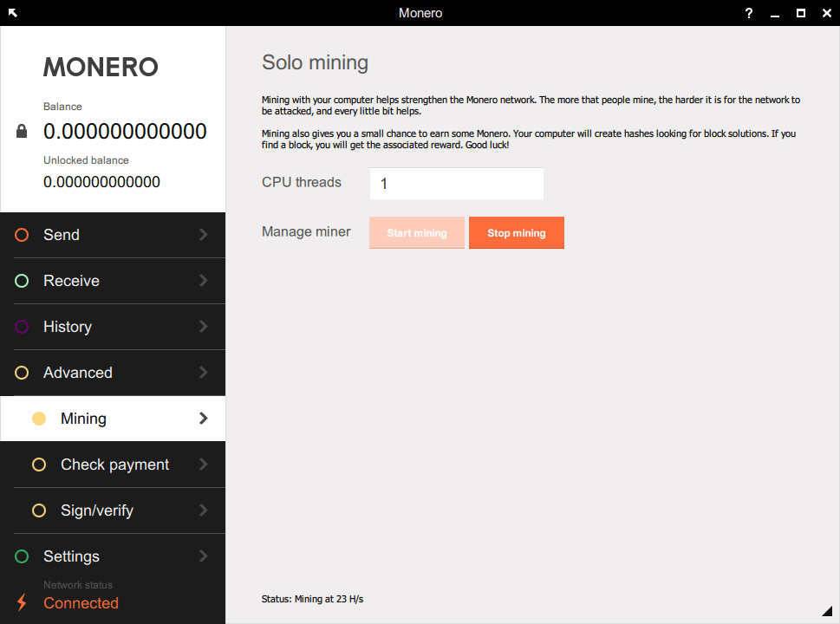Viewport: 840px width, 624px height.
Task: Click the padlock icon next to Balance
Action: (x=22, y=131)
